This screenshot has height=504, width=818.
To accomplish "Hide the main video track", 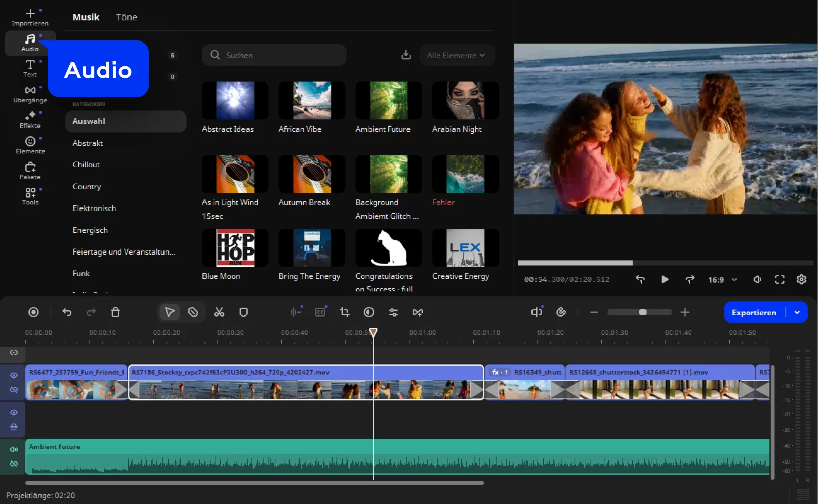I will [x=14, y=375].
